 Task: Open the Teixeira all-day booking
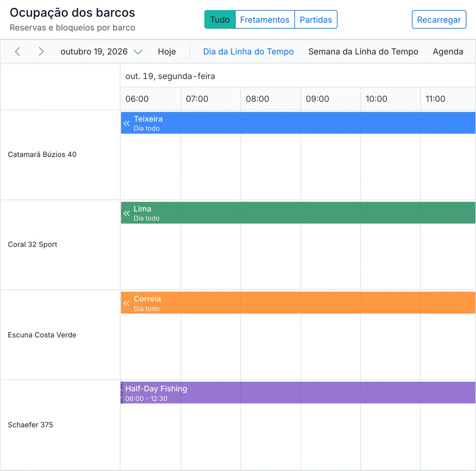(x=298, y=123)
